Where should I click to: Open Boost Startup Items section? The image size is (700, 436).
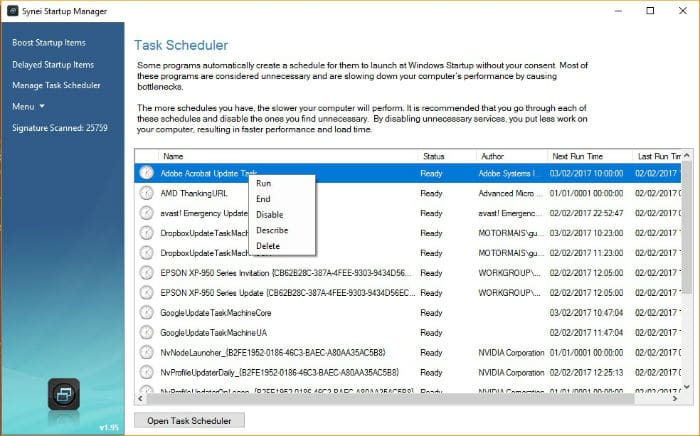tap(49, 43)
